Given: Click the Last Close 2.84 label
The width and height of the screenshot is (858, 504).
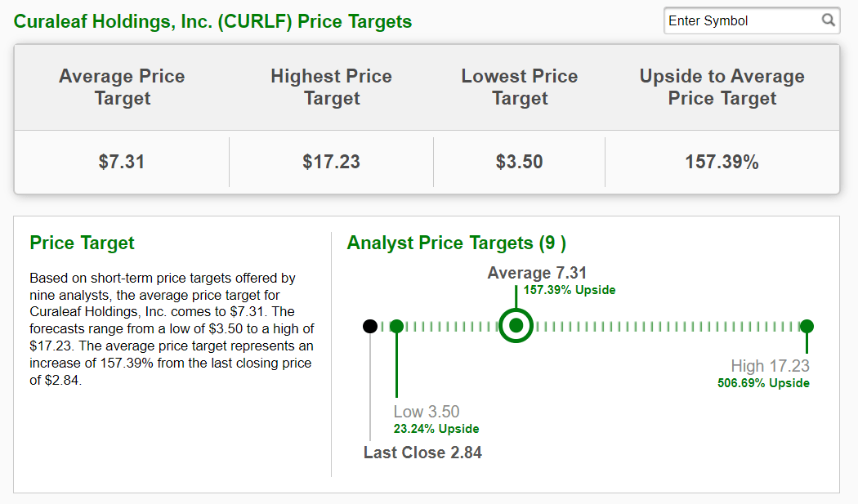Looking at the screenshot, I should [x=422, y=452].
